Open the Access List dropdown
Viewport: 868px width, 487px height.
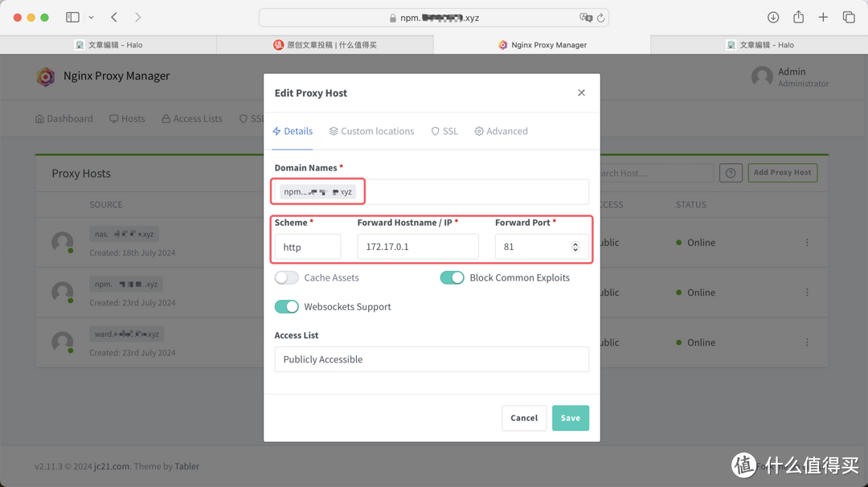pyautogui.click(x=432, y=360)
